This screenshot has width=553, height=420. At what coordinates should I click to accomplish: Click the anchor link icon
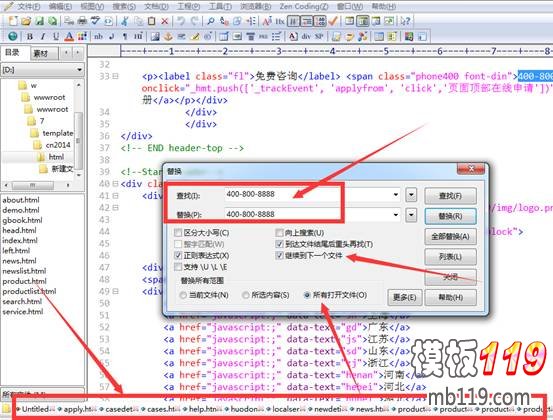click(168, 36)
